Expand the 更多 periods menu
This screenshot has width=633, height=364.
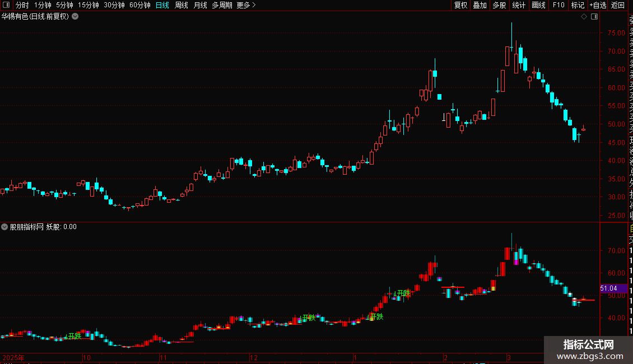(x=246, y=5)
